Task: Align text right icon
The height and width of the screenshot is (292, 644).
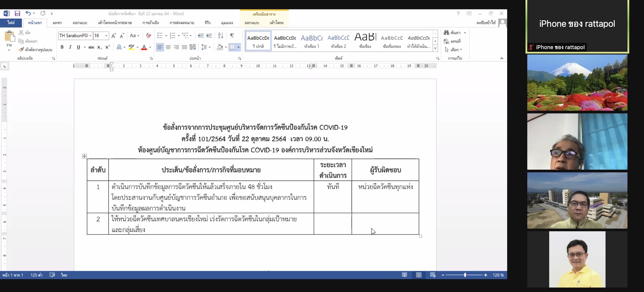Action: click(176, 47)
